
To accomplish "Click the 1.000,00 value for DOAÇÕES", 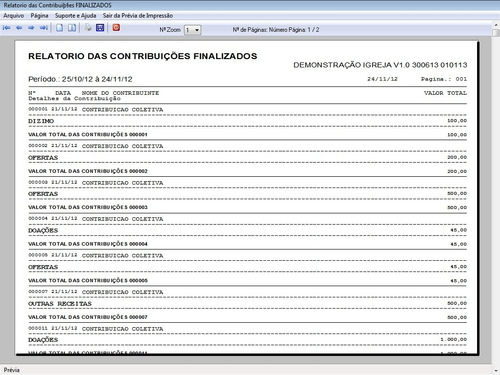I will point(454,339).
